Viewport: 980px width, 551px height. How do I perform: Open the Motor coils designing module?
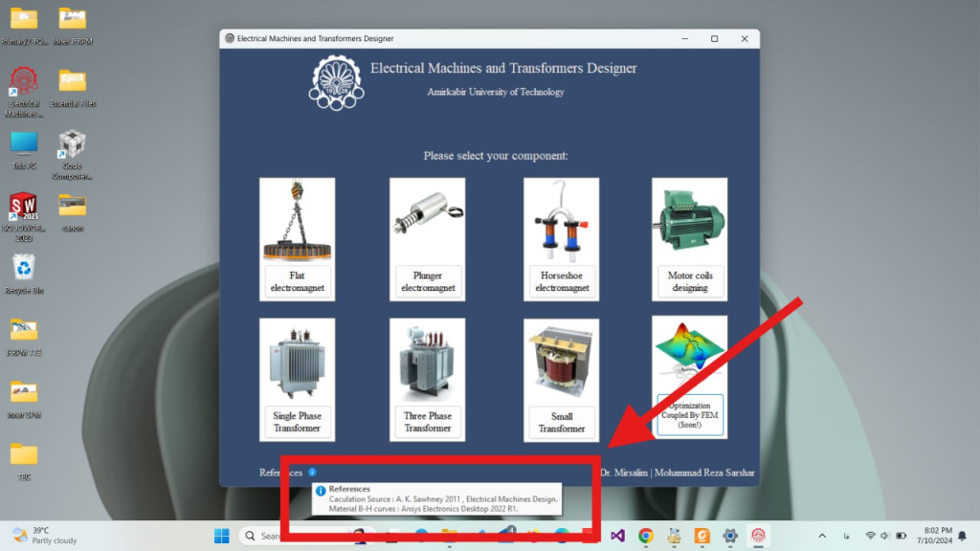(x=689, y=281)
